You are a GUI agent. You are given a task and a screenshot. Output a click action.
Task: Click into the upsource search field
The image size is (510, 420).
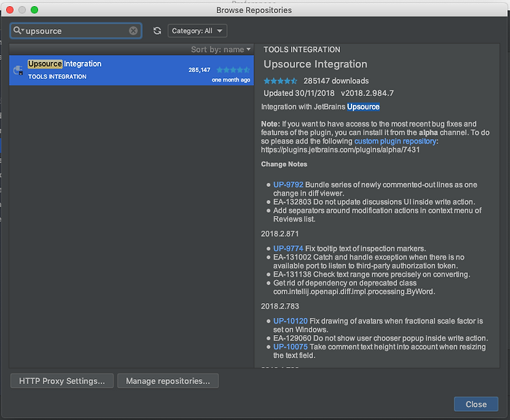coord(76,31)
